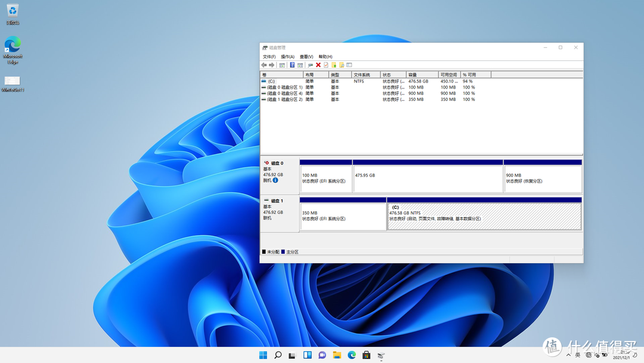Sort by the 可用空间 column header
Image resolution: width=644 pixels, height=363 pixels.
pos(450,75)
